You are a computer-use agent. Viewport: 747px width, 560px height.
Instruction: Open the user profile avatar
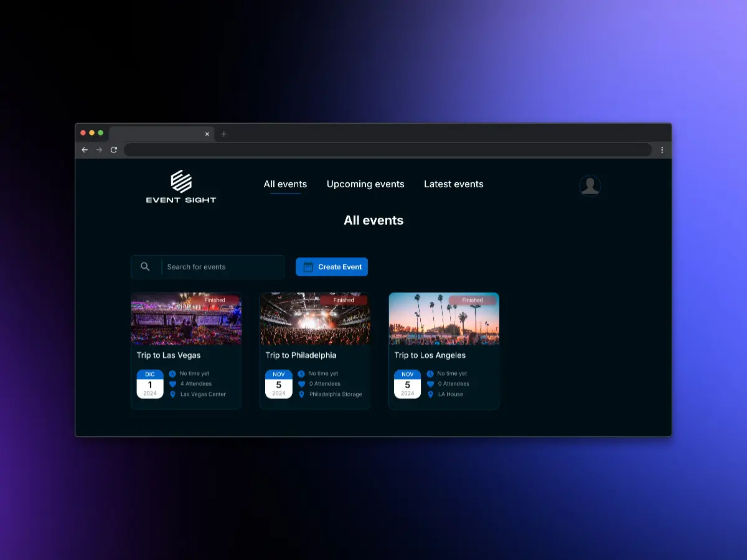pos(590,185)
